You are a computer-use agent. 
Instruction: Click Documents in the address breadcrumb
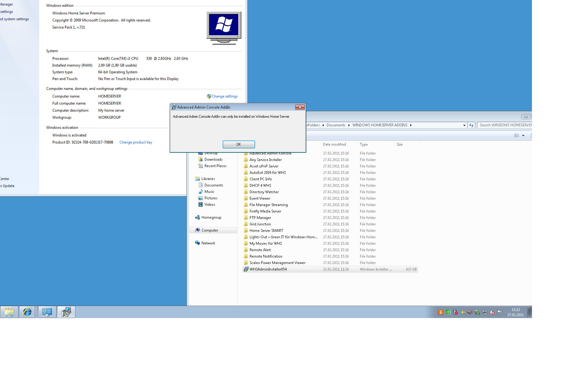click(x=336, y=125)
